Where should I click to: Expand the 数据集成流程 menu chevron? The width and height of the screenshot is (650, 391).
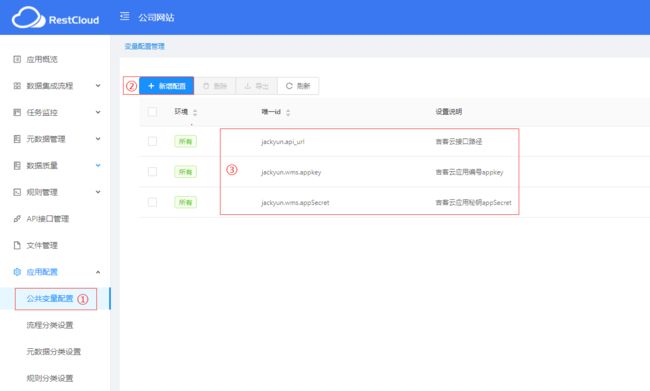tap(98, 86)
